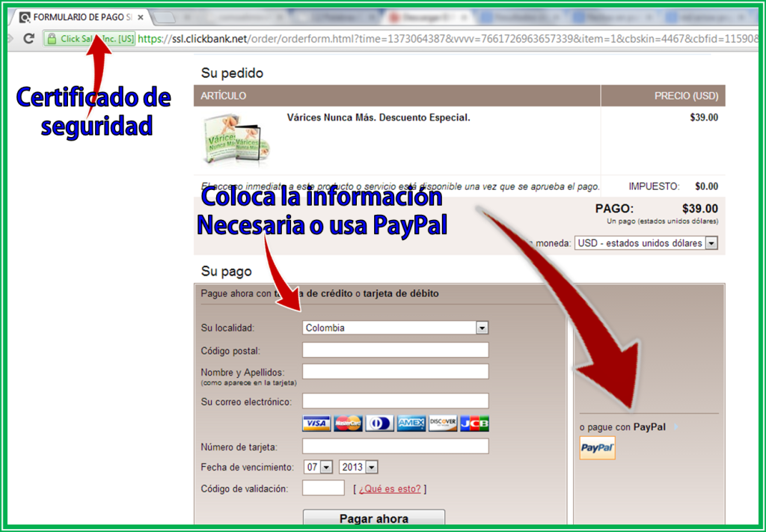The width and height of the screenshot is (766, 532).
Task: Click the Código de validación field
Action: click(x=323, y=488)
